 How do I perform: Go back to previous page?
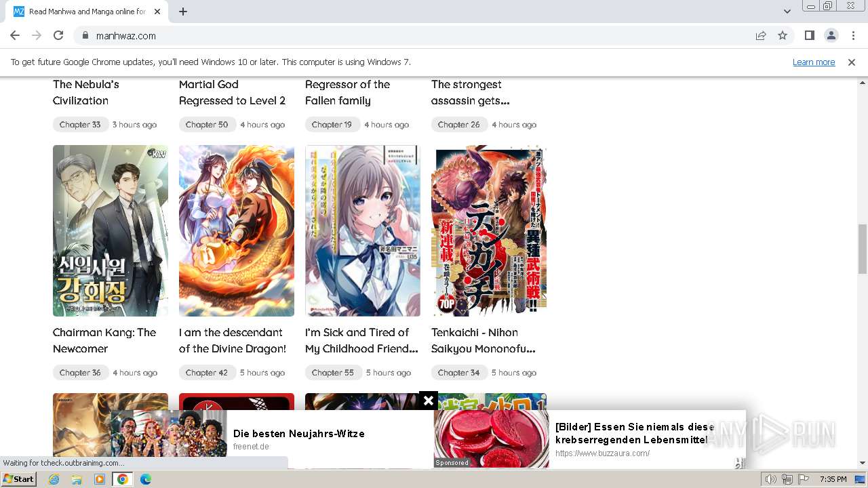click(x=15, y=35)
